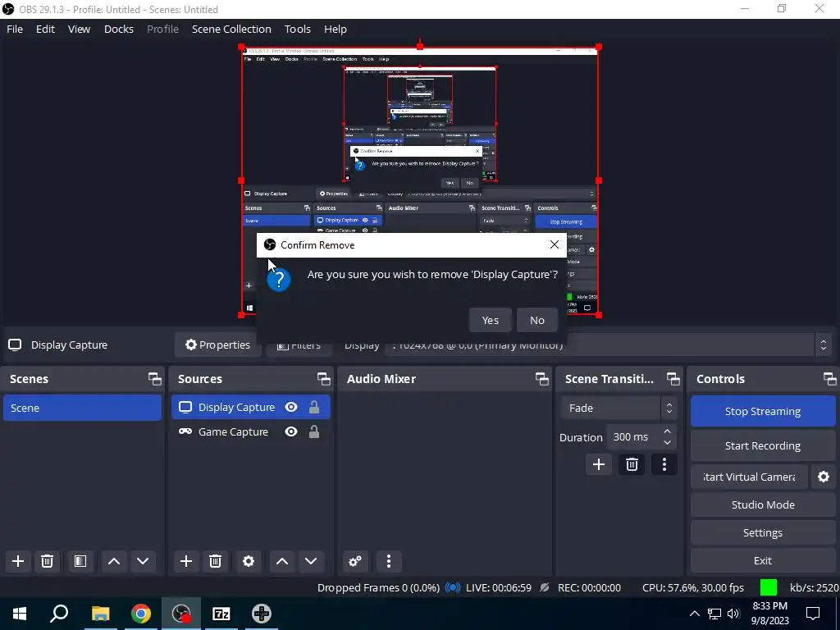Open Windows Start menu
Viewport: 840px width, 630px height.
pyautogui.click(x=20, y=614)
